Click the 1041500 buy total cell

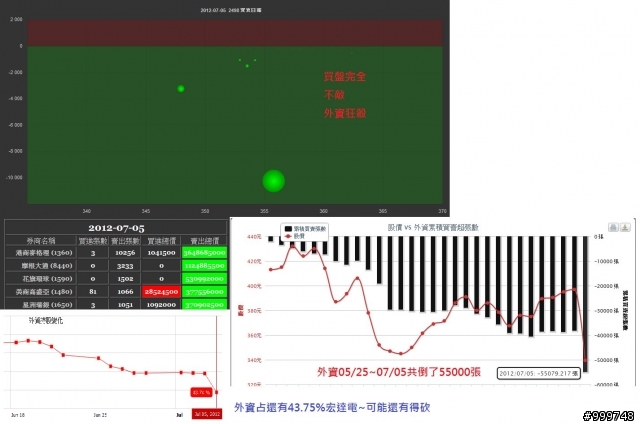click(x=161, y=253)
